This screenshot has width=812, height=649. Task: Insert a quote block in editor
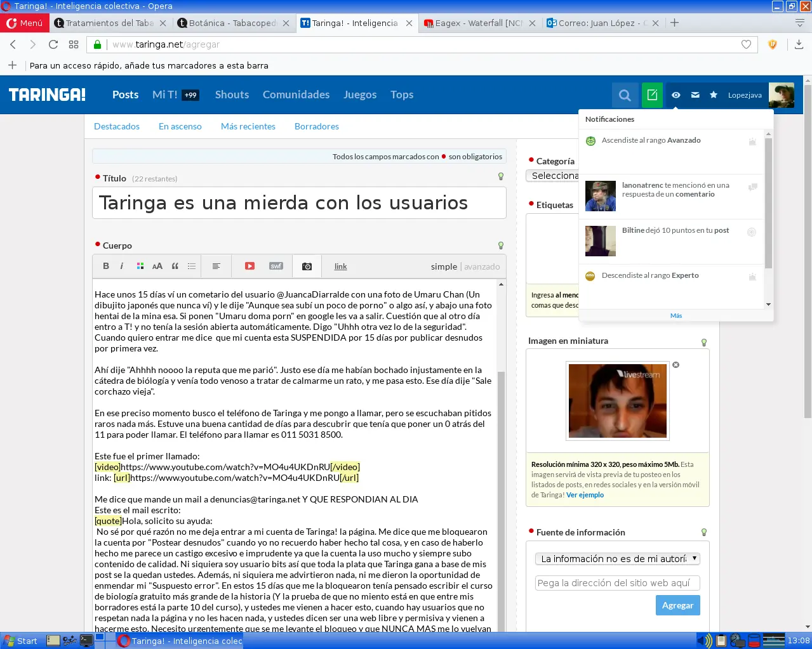(x=175, y=266)
